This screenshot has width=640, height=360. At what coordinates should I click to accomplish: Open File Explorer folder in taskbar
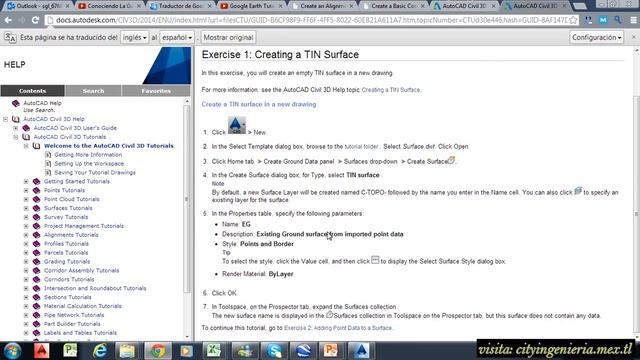127,351
